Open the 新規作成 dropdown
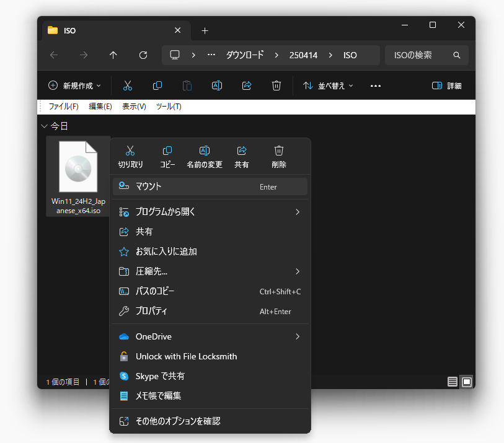 point(74,86)
